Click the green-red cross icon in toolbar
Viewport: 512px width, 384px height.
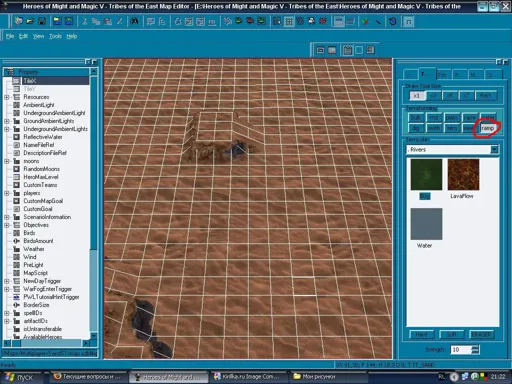click(x=365, y=22)
